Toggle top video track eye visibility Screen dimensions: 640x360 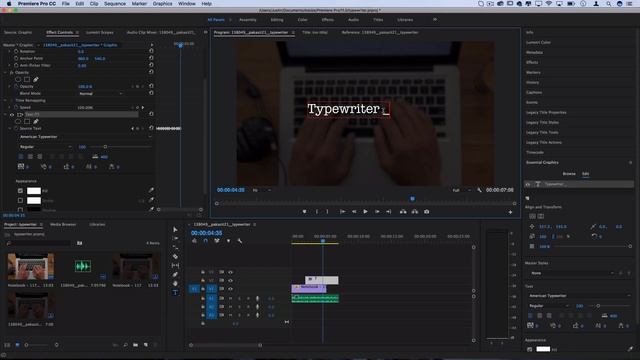(231, 272)
